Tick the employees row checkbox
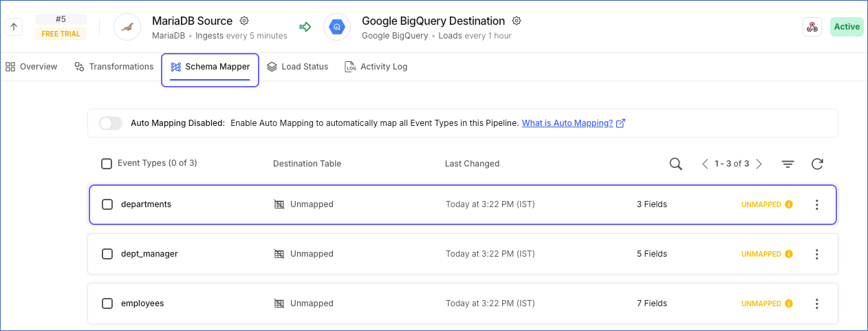 (107, 303)
